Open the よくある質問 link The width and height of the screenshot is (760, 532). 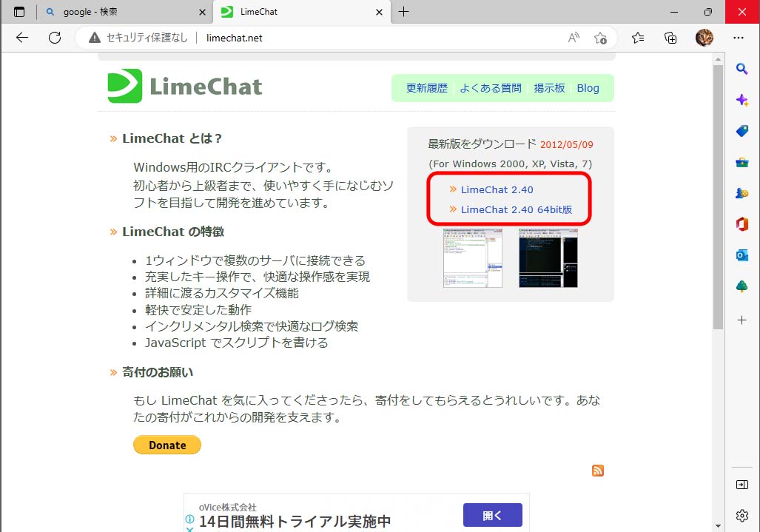(490, 88)
